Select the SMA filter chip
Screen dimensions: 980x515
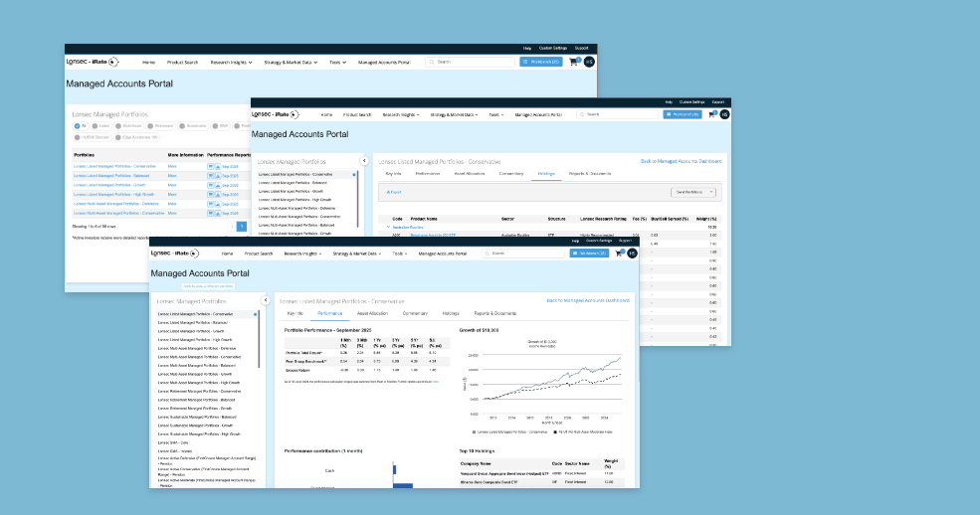221,126
